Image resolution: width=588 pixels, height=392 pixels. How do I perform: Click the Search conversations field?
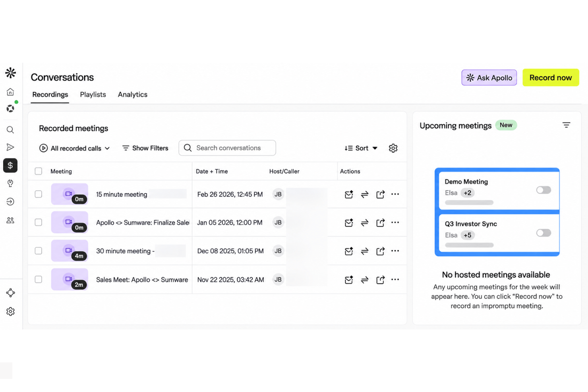coord(227,148)
